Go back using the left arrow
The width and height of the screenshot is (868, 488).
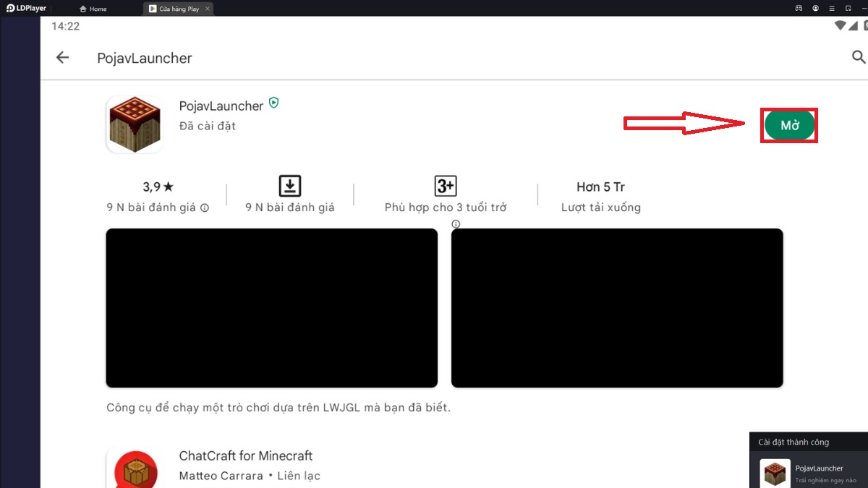point(63,58)
